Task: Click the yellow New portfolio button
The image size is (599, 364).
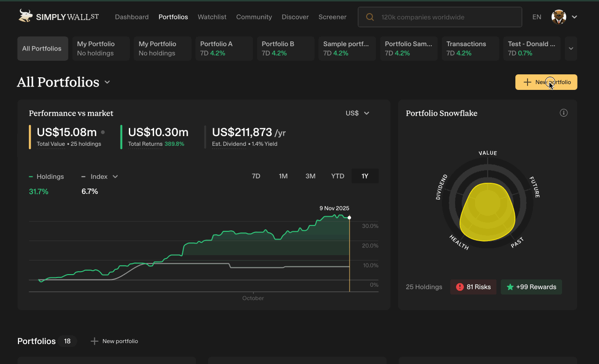Action: [546, 82]
